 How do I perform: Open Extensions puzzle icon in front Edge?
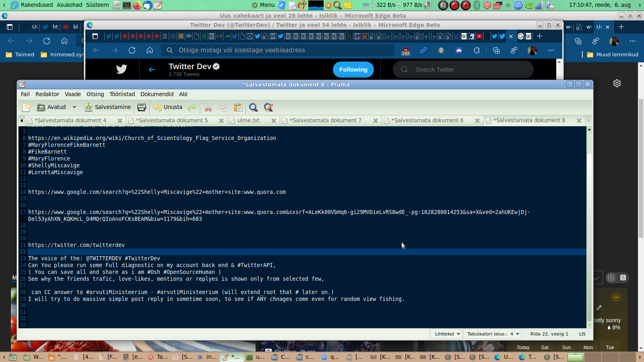(x=477, y=50)
